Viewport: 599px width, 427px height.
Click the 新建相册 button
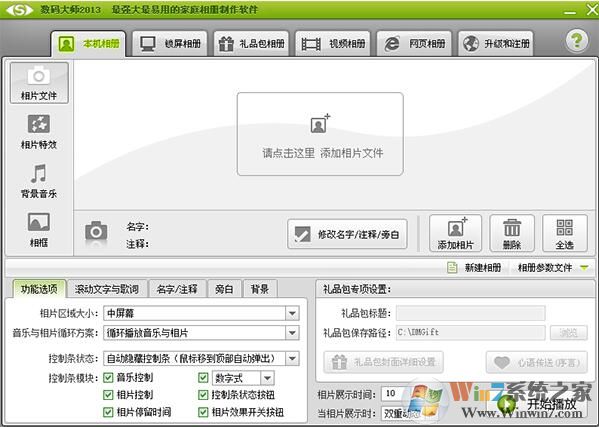coord(474,268)
